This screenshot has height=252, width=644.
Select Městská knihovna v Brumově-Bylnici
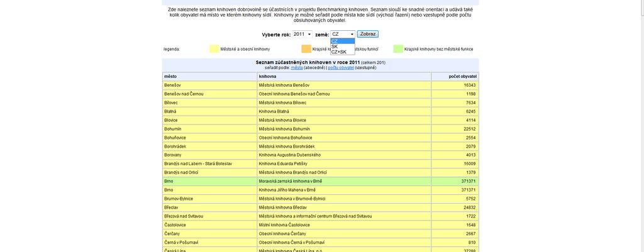click(344, 199)
